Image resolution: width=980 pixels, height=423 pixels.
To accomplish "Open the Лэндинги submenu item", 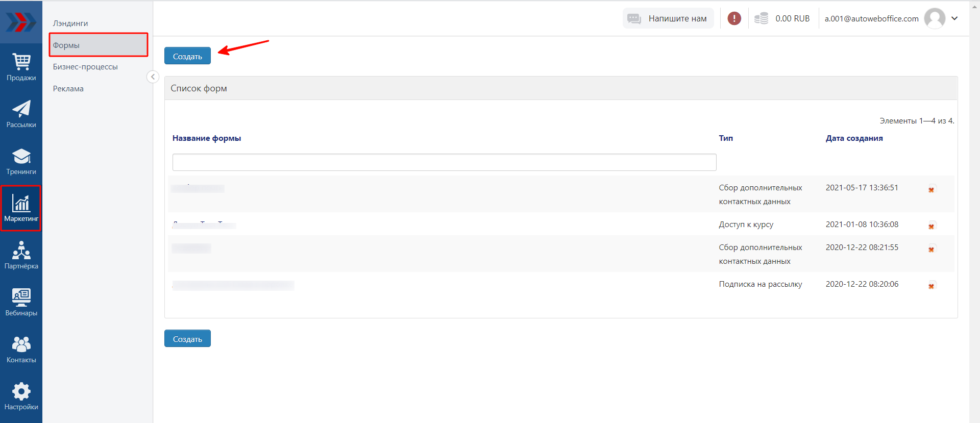I will 70,23.
